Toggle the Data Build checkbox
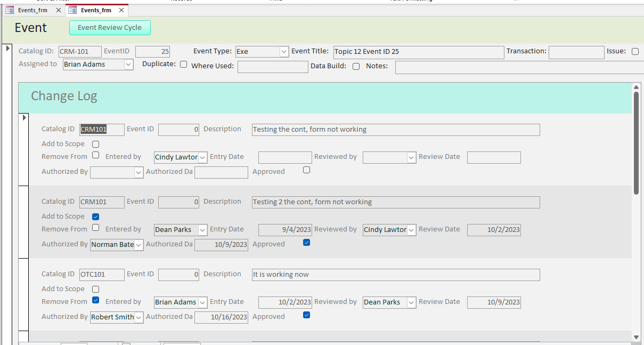 pyautogui.click(x=356, y=66)
